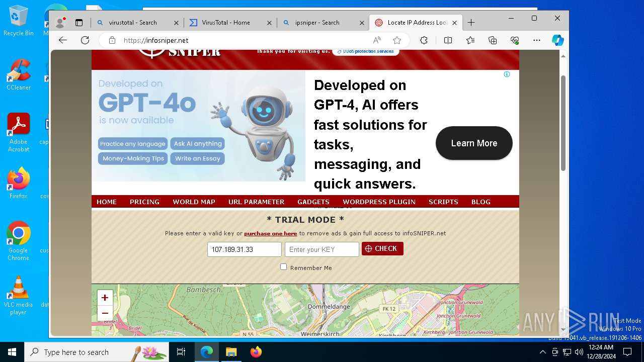The width and height of the screenshot is (644, 362).
Task: Open Microsoft Edge taskbar icon
Action: pyautogui.click(x=207, y=352)
